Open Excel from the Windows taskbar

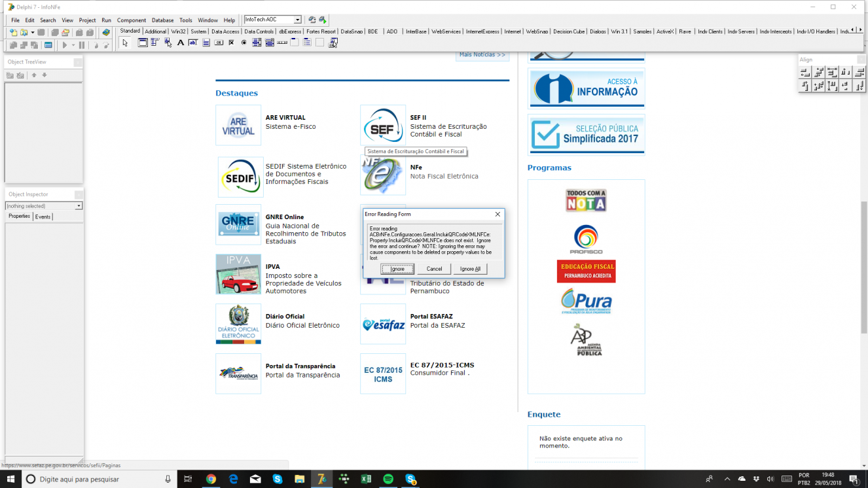click(x=366, y=479)
